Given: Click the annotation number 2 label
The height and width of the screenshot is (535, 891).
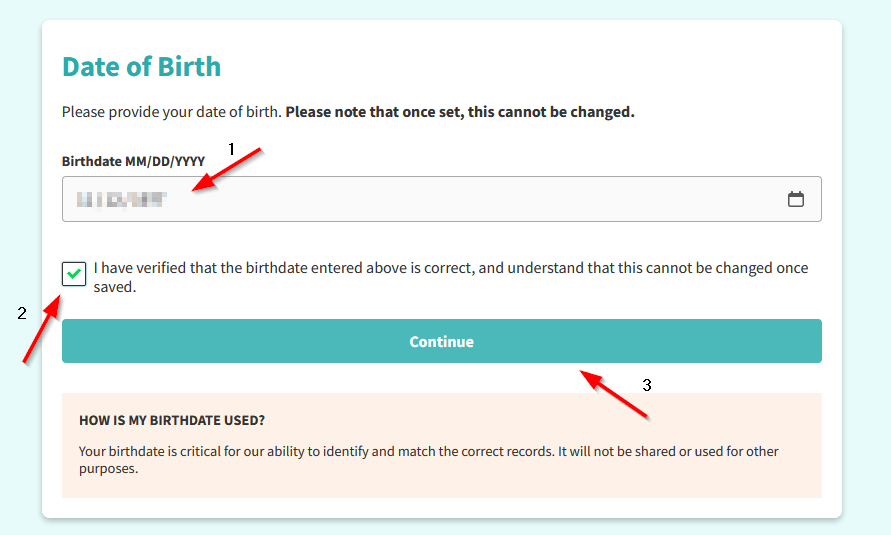Looking at the screenshot, I should pos(22,313).
